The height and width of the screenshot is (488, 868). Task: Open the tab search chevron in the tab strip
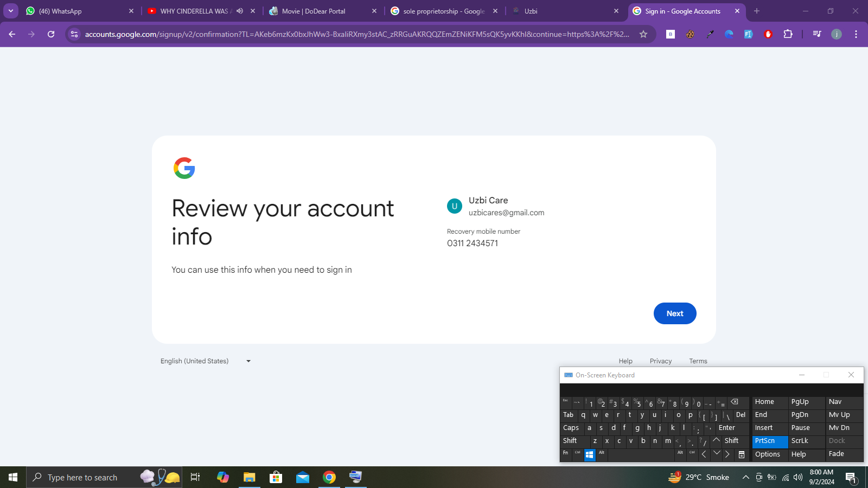point(10,11)
